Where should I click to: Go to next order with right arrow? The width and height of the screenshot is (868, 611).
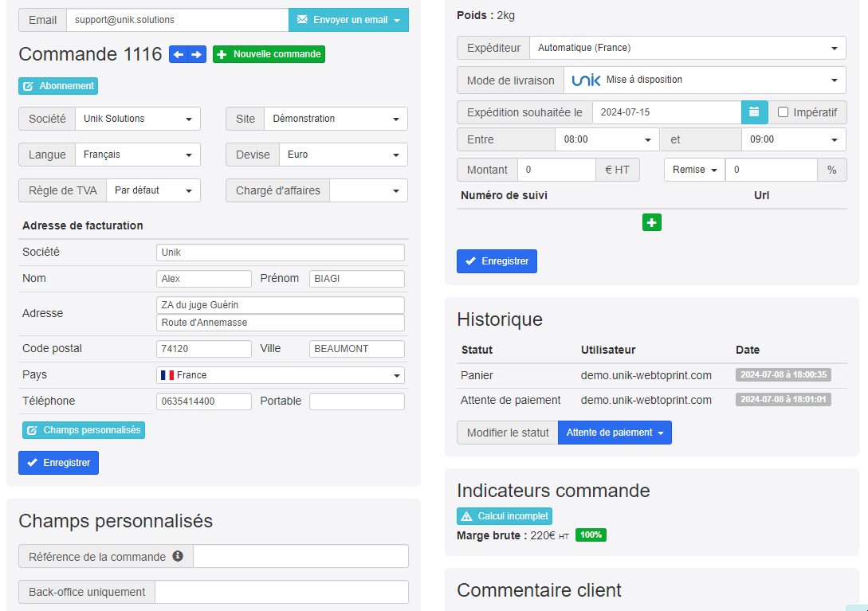pos(197,54)
